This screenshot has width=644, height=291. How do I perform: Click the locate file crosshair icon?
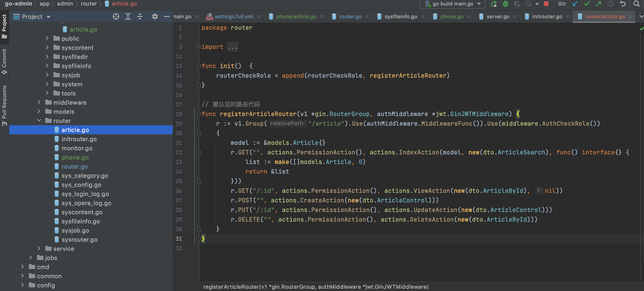point(116,17)
